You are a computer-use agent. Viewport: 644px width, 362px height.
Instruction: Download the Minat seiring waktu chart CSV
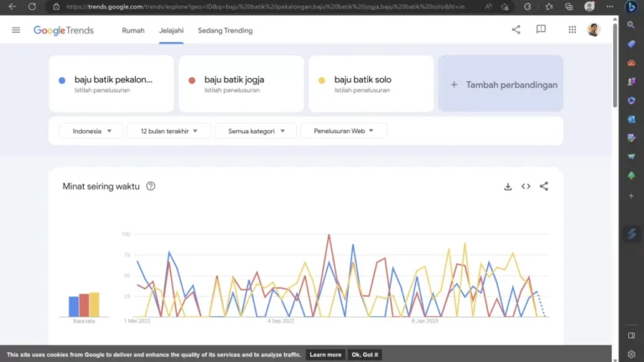tap(507, 186)
